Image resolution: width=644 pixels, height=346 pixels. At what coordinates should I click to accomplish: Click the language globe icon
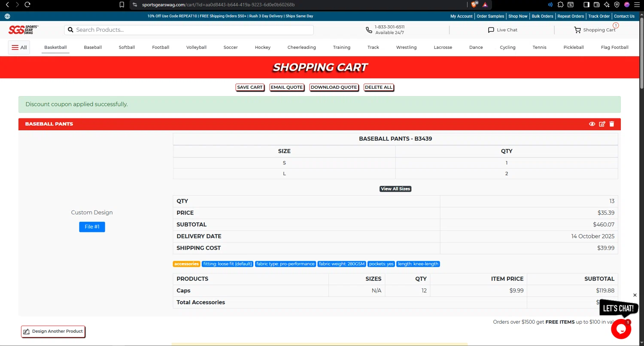pos(7,16)
